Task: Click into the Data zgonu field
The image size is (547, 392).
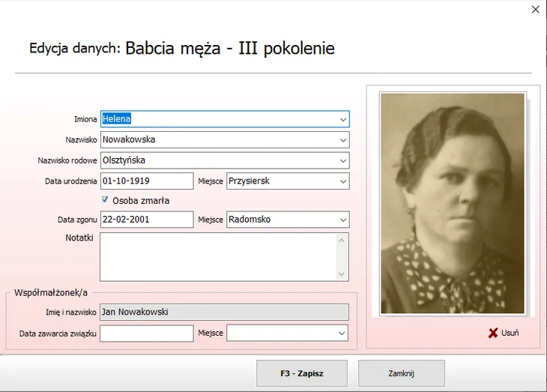Action: coord(147,220)
